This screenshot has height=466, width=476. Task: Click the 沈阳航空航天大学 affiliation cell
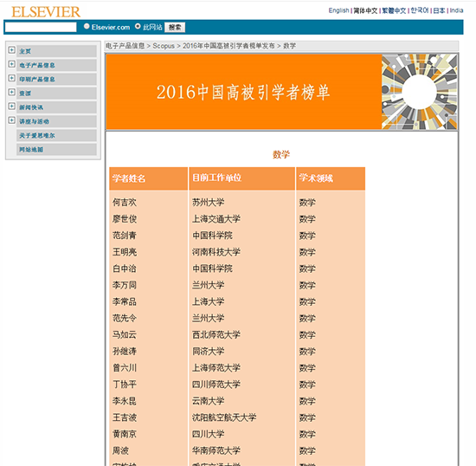224,417
